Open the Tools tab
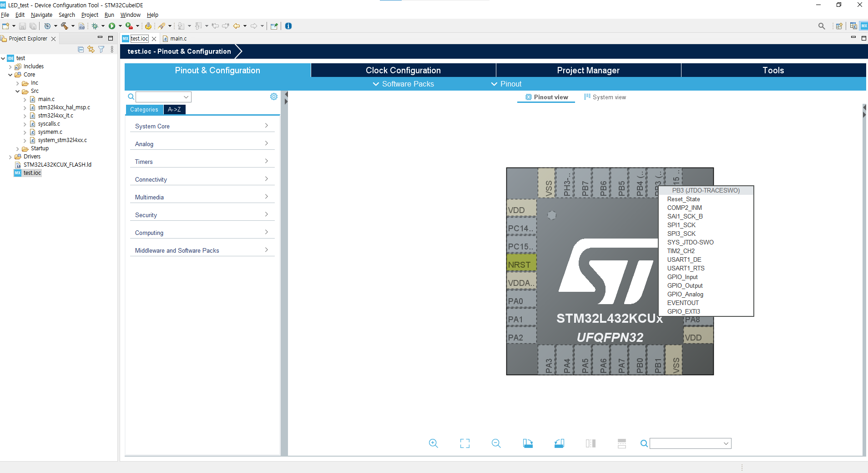Viewport: 868px width, 473px height. [773, 70]
